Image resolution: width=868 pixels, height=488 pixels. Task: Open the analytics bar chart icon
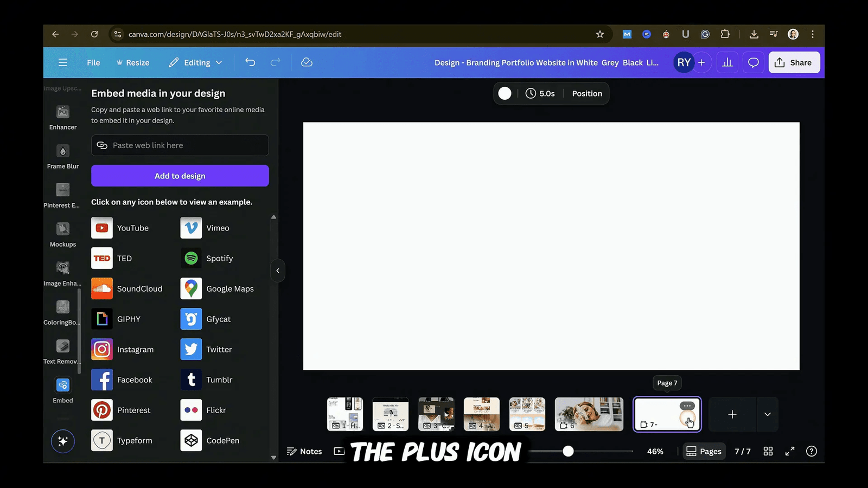pos(727,62)
